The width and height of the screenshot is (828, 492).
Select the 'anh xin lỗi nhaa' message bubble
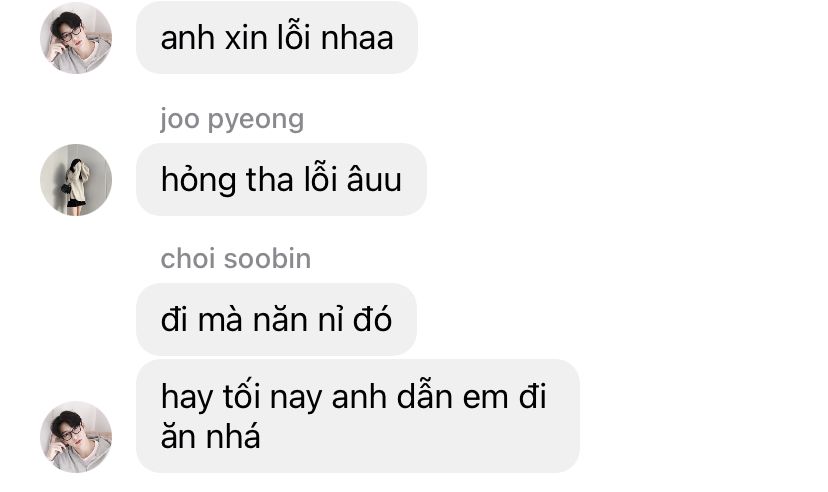(277, 37)
